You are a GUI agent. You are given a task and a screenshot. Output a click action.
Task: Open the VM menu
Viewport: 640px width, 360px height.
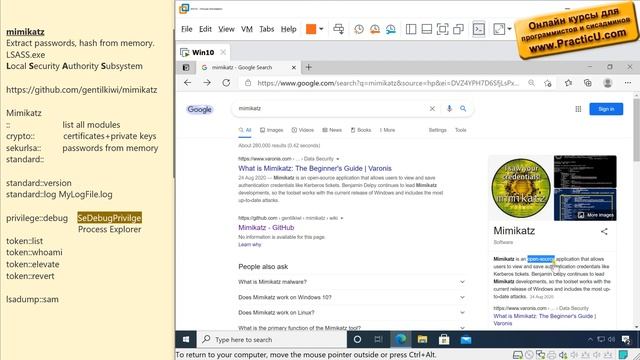tap(247, 29)
